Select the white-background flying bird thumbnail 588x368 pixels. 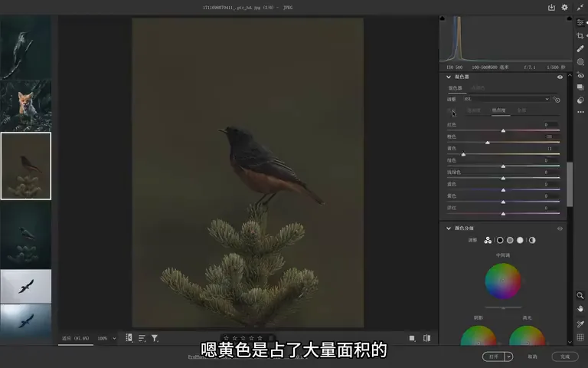click(x=25, y=286)
